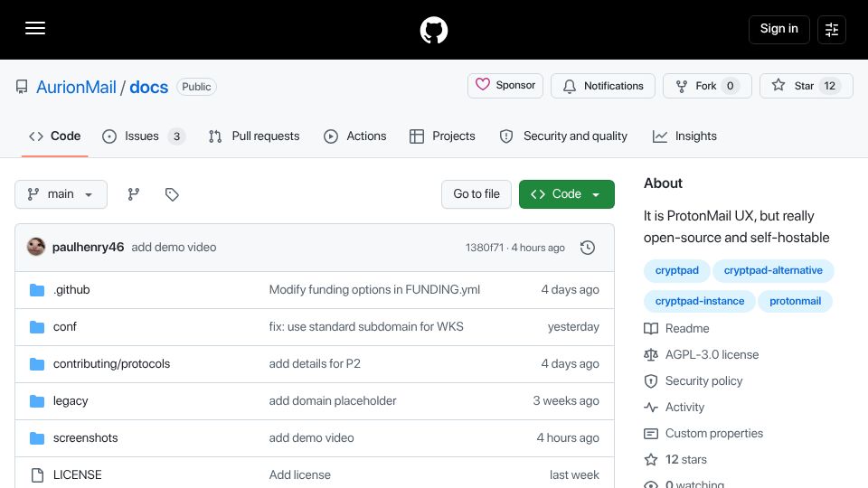This screenshot has width=868, height=488.
Task: Click the legacy folder icon
Action: pos(37,401)
